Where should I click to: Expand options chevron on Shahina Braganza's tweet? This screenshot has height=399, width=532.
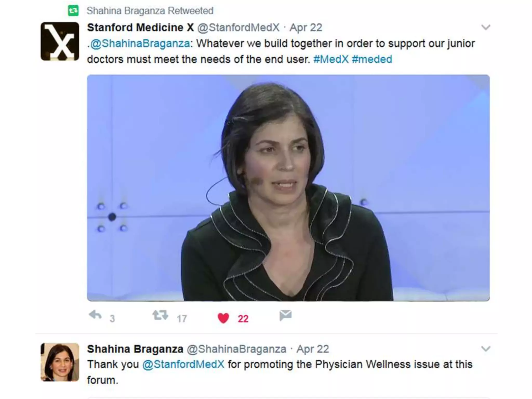486,349
